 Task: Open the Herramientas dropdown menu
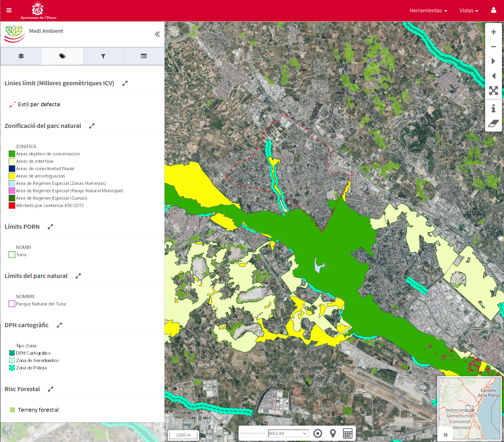pyautogui.click(x=428, y=11)
